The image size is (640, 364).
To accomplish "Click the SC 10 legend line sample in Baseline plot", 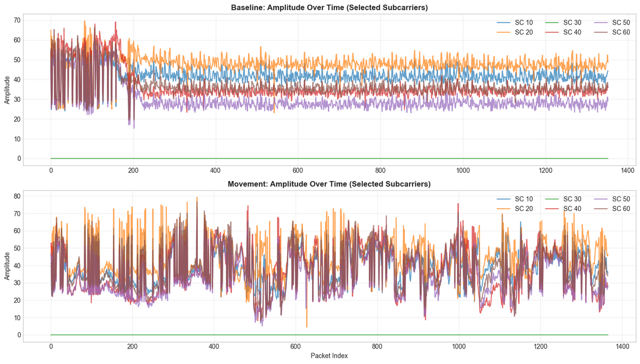I will point(503,22).
